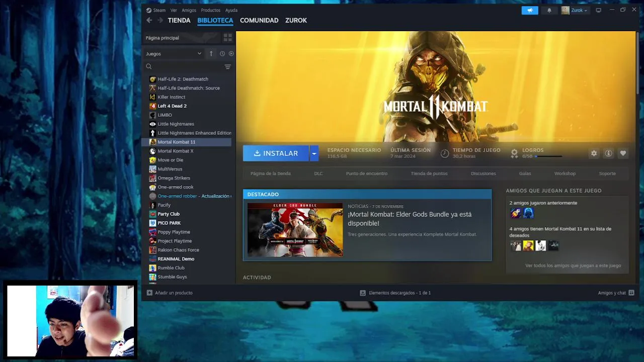Go to the COMUNIDAD tab
This screenshot has height=362, width=644.
259,21
